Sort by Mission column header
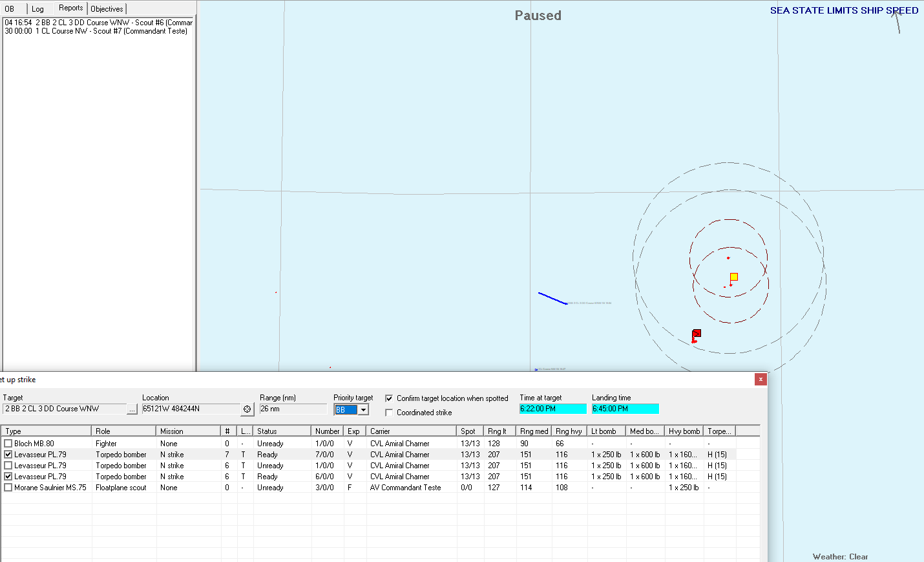 coord(189,431)
